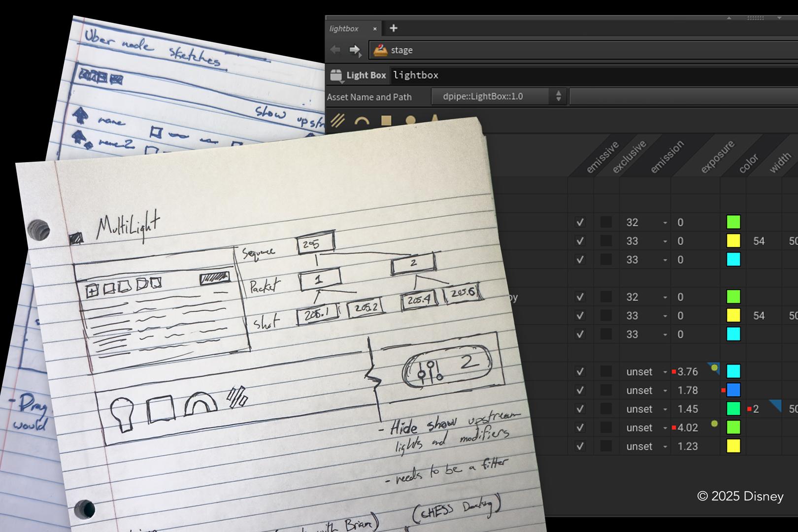Click the stage icon in the path bar
Screen dimensions: 798x532
(380, 50)
